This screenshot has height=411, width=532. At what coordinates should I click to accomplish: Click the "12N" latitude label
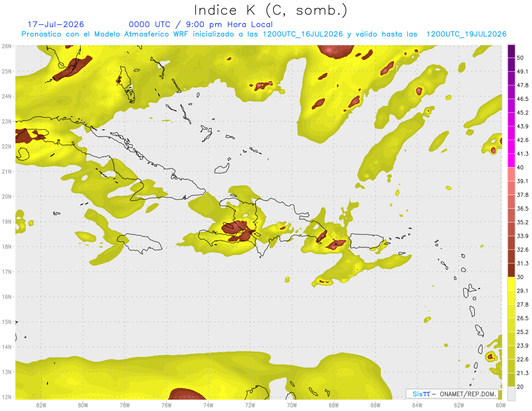pos(7,397)
